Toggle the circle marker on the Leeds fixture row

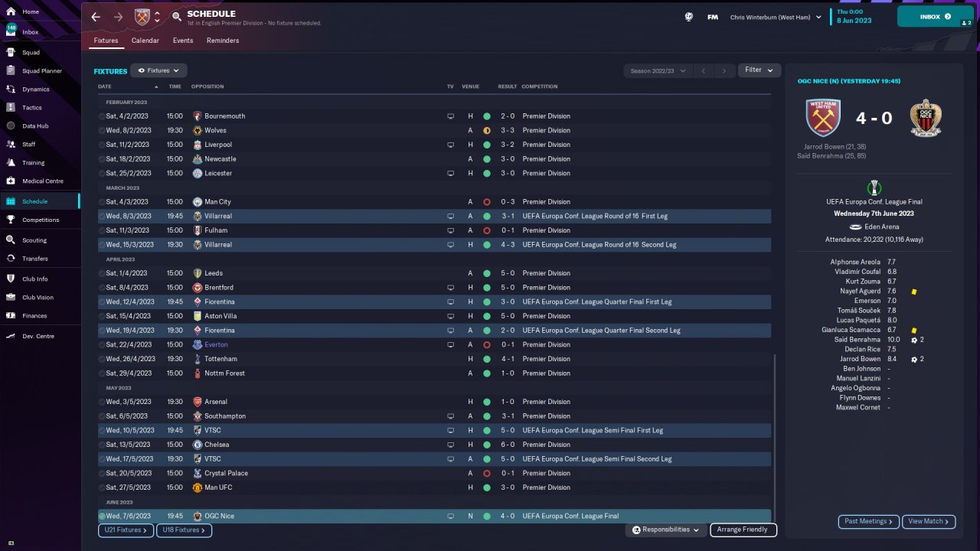pyautogui.click(x=102, y=273)
